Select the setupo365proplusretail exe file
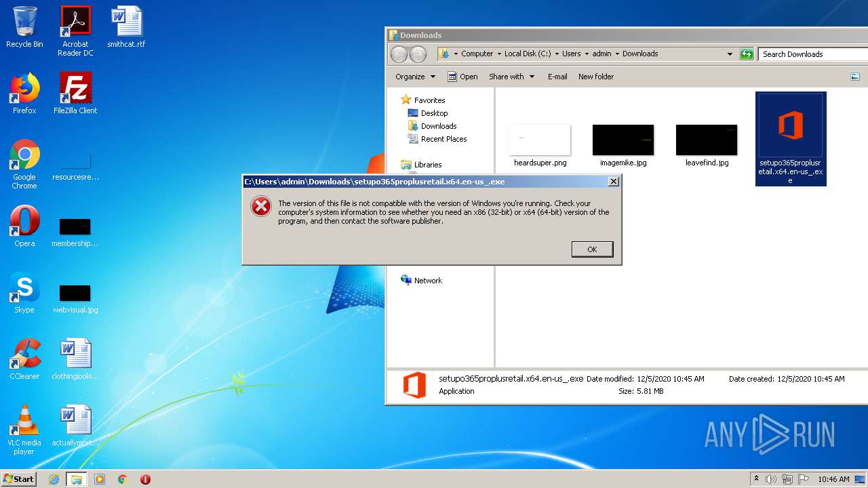868x488 pixels. [791, 139]
